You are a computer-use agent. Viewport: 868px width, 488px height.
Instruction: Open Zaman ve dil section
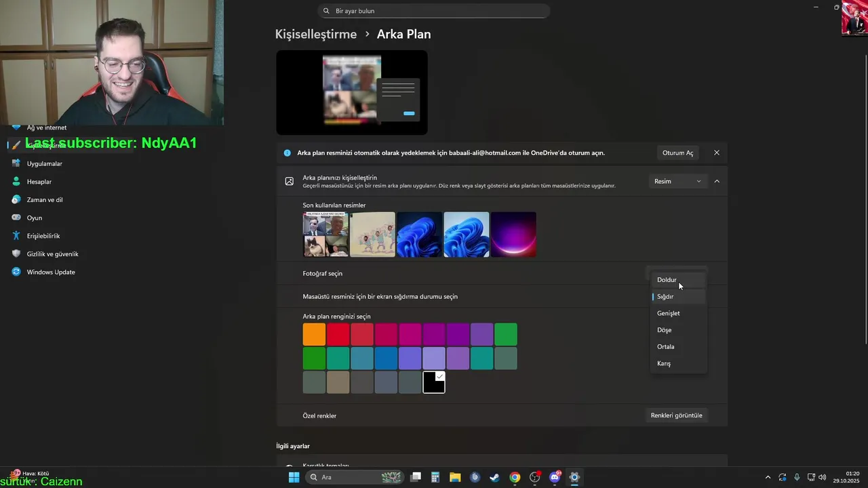[45, 200]
